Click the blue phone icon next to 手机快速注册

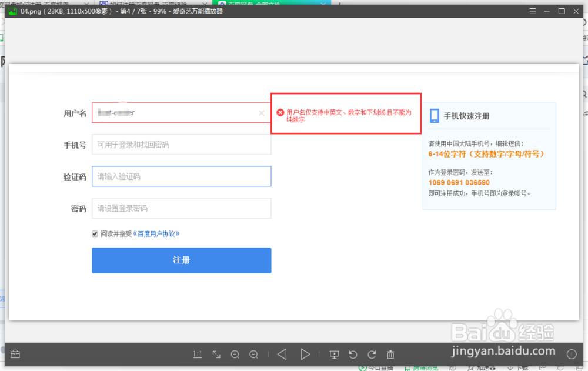(435, 116)
